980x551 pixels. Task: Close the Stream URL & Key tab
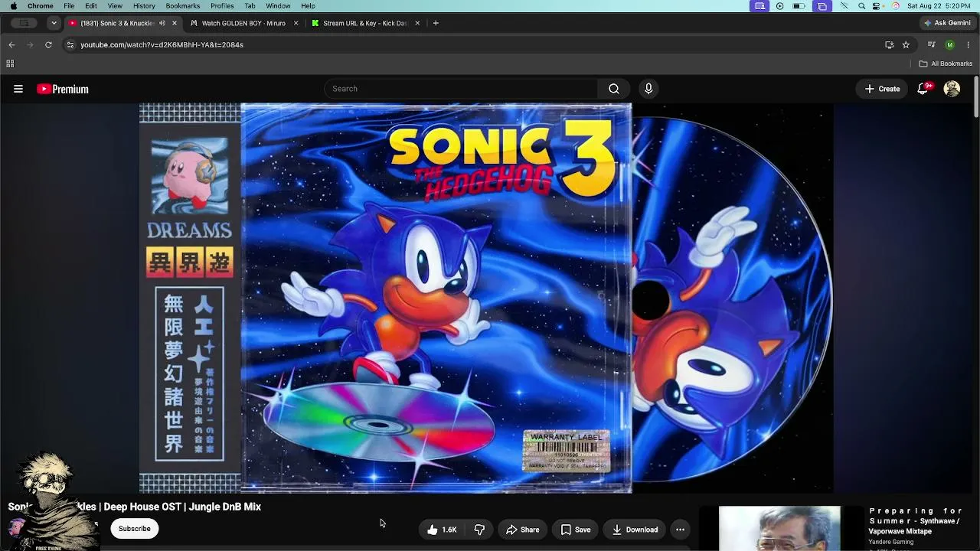(417, 23)
